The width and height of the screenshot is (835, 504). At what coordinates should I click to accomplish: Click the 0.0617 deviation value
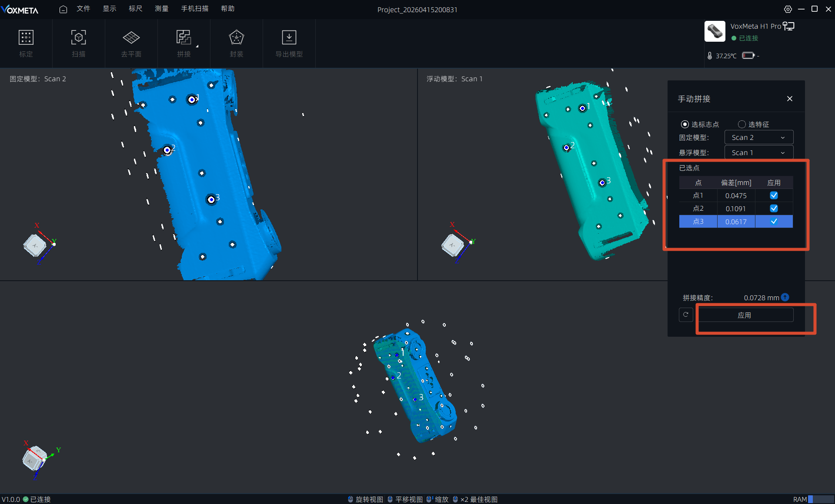(736, 222)
